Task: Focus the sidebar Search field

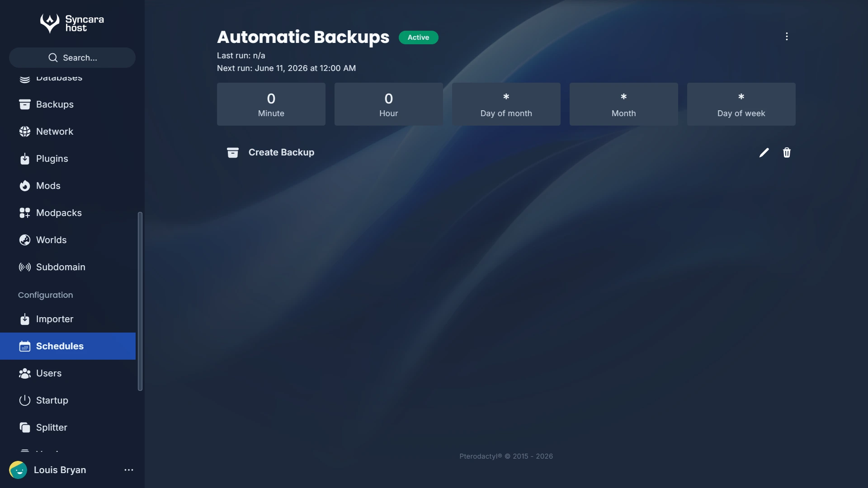Action: click(72, 58)
